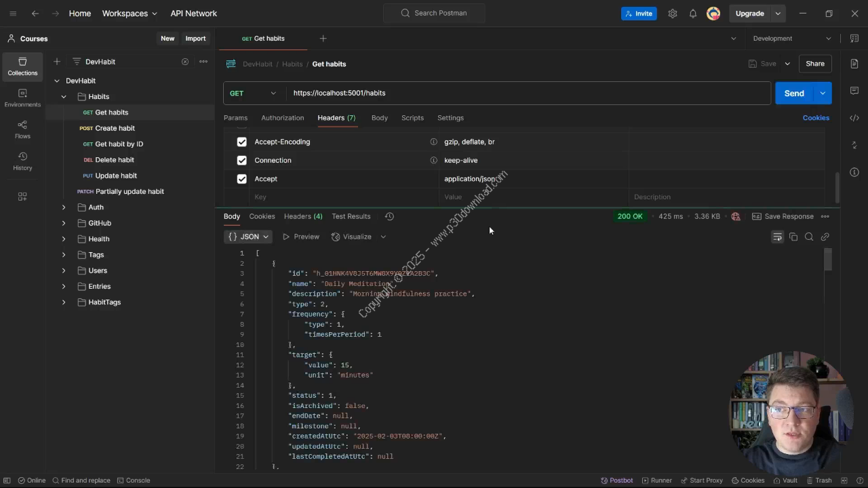Uncheck the Connection header

click(241, 160)
